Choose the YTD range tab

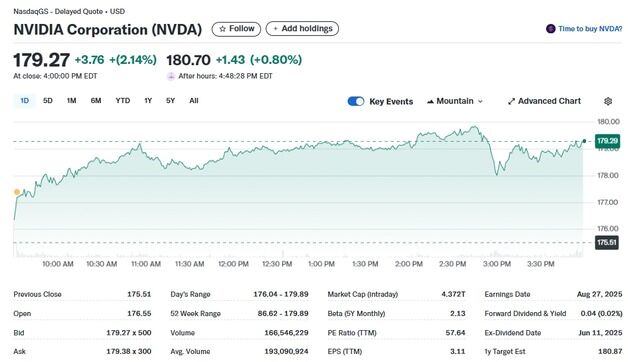[123, 101]
